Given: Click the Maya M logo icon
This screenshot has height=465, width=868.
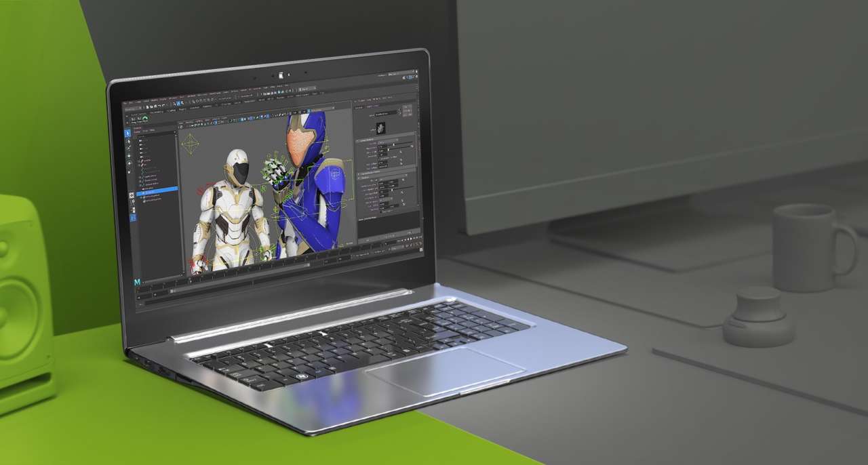Looking at the screenshot, I should [x=137, y=282].
